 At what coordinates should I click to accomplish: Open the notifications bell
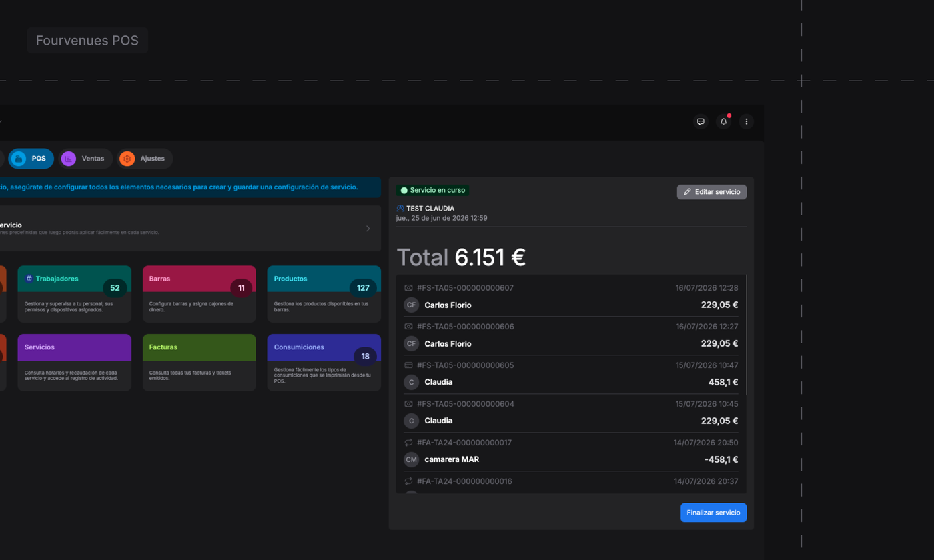(x=723, y=121)
